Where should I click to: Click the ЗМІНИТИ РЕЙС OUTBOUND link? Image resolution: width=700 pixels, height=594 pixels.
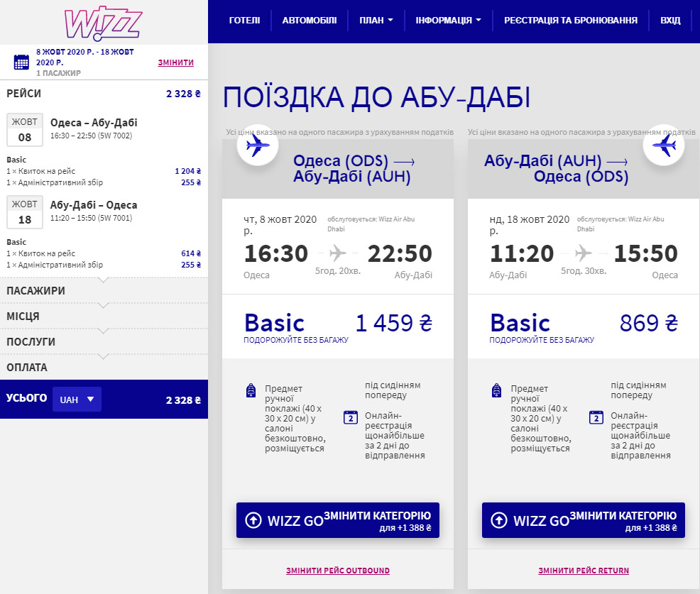coord(337,570)
